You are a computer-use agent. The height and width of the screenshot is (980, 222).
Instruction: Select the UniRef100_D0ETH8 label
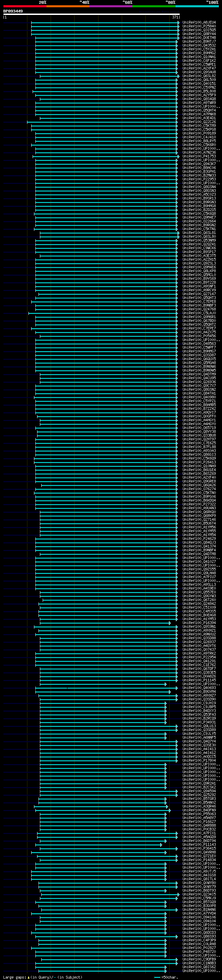(x=199, y=38)
